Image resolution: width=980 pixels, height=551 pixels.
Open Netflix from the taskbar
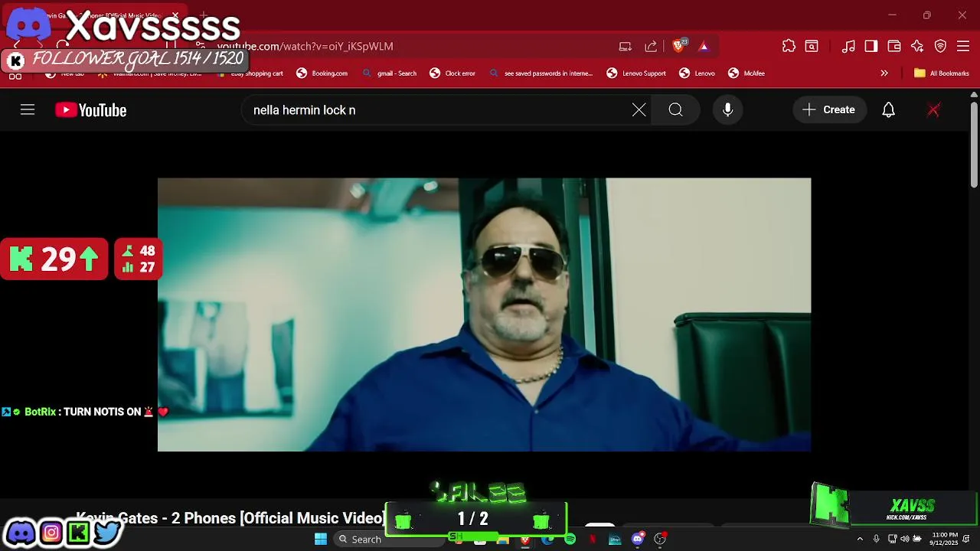coord(592,540)
